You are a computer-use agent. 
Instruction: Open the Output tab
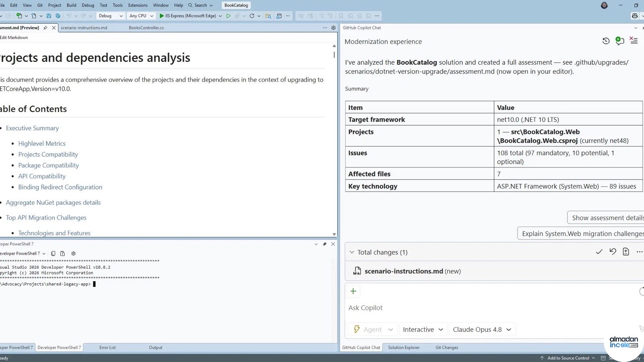pos(155,348)
